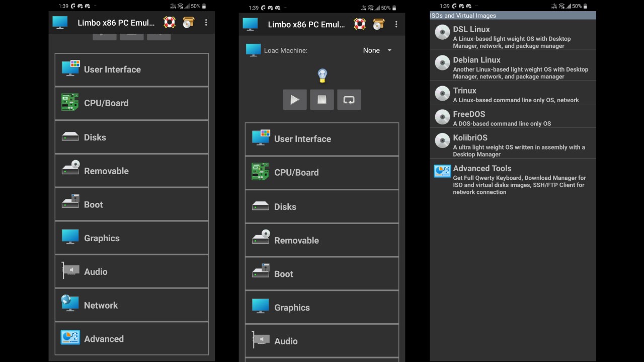644x362 pixels.
Task: Tap 1:39 clock on left phone status bar
Action: [63, 6]
